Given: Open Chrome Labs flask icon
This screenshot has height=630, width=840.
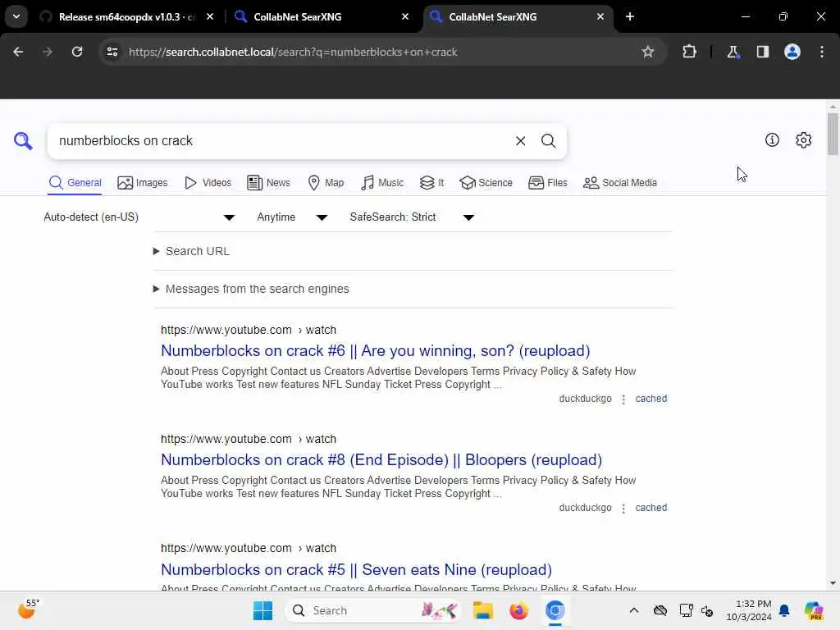Looking at the screenshot, I should coord(733,52).
